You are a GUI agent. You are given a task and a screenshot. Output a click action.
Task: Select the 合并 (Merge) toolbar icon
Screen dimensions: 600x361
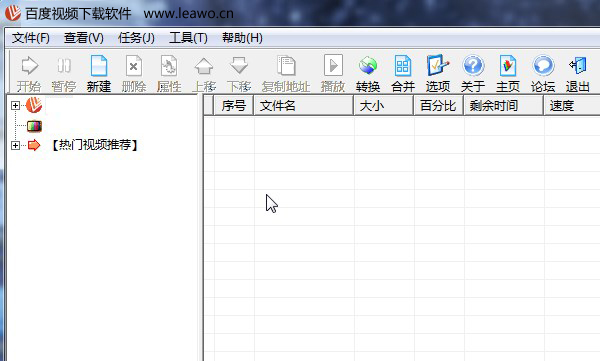(x=403, y=66)
